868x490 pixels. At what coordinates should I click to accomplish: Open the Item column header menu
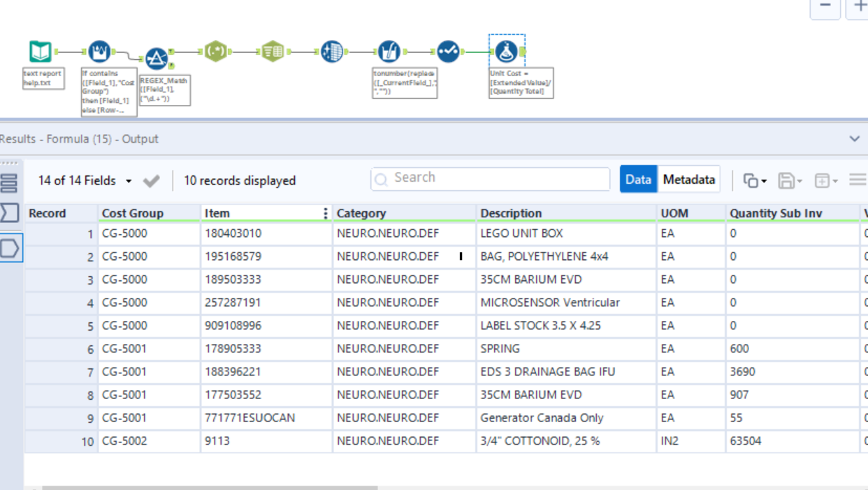pyautogui.click(x=324, y=212)
